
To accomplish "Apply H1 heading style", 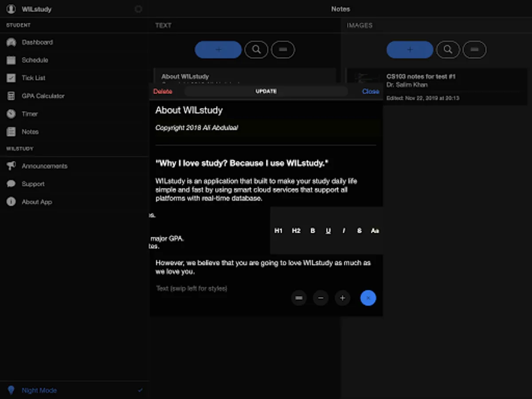I will click(278, 231).
